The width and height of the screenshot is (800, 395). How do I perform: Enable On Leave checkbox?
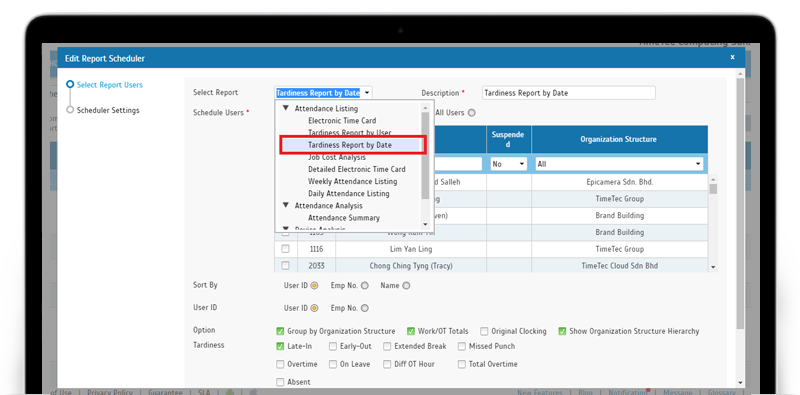pos(333,364)
